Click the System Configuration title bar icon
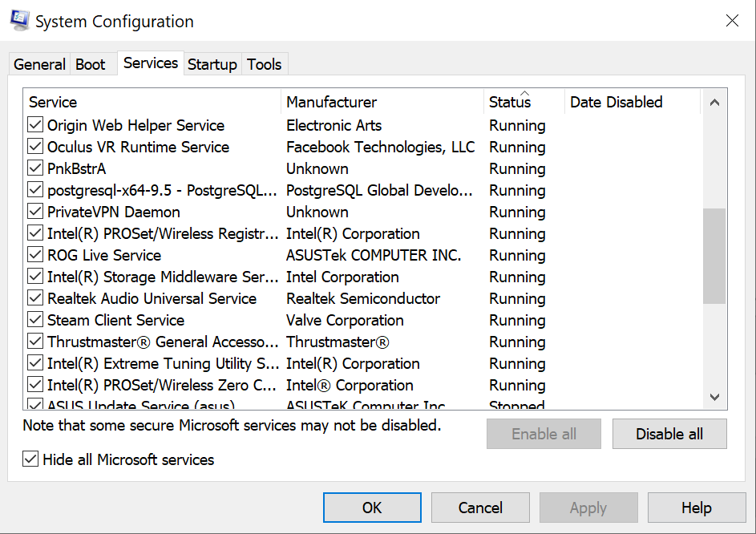 point(19,21)
